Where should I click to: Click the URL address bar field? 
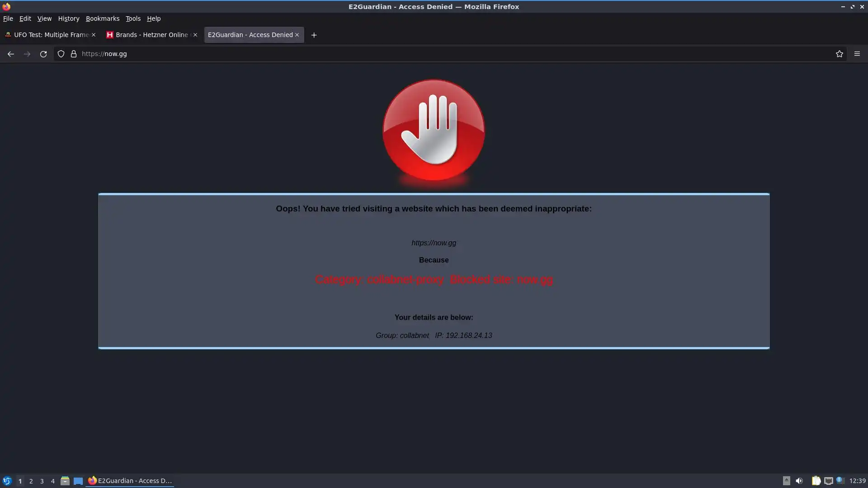tap(452, 54)
